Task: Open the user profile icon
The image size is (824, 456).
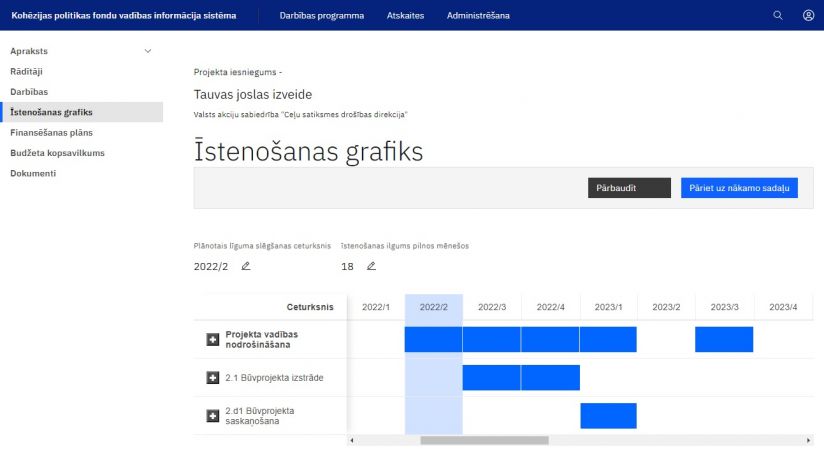Action: click(x=808, y=15)
